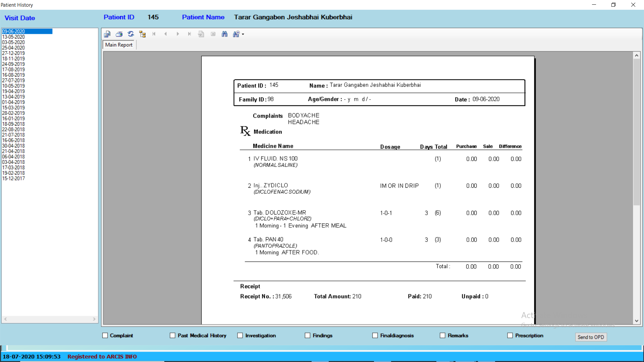Select visit date 16-01-2019
Image resolution: width=644 pixels, height=362 pixels.
pyautogui.click(x=14, y=119)
